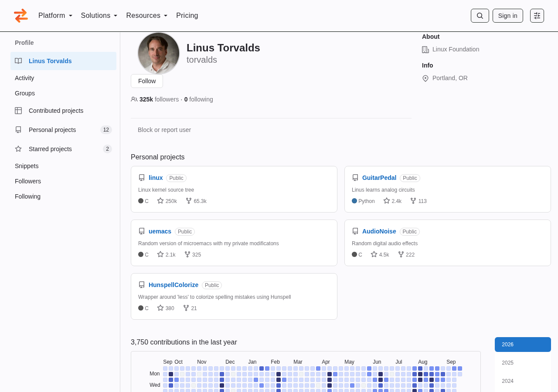Click the linux star count icon
Image resolution: width=558 pixels, height=392 pixels.
tap(160, 201)
